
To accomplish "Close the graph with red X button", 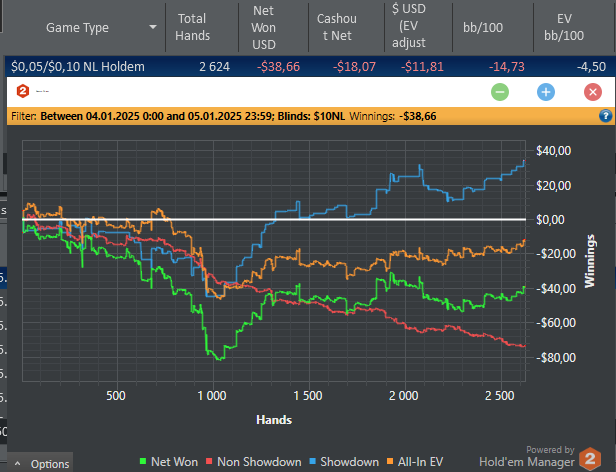I will coord(592,92).
